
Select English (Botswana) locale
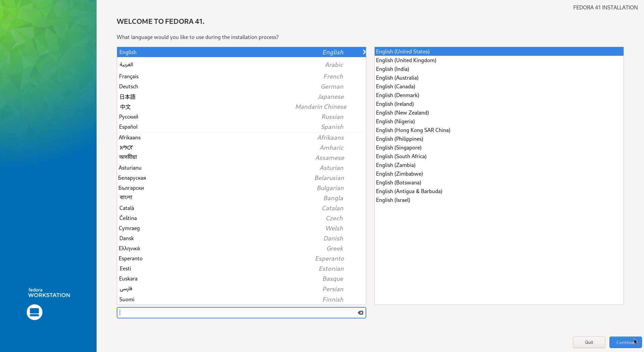tap(499, 182)
